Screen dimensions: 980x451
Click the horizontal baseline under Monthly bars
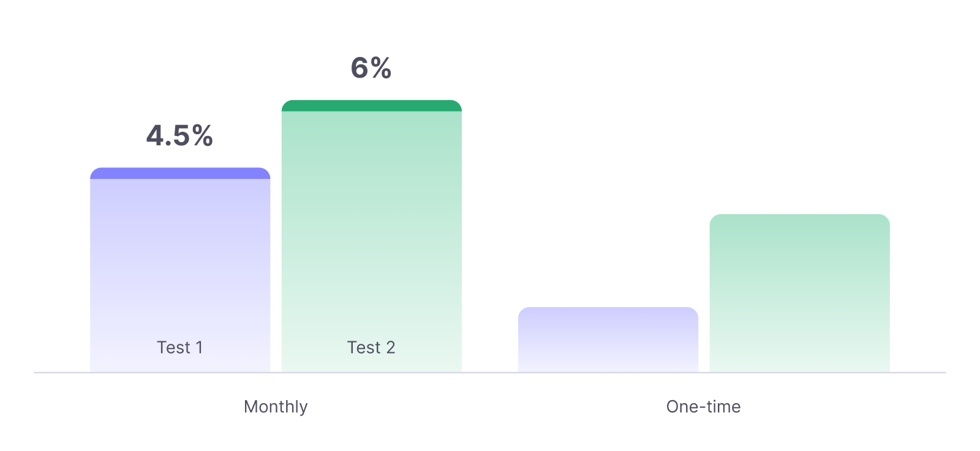[276, 373]
